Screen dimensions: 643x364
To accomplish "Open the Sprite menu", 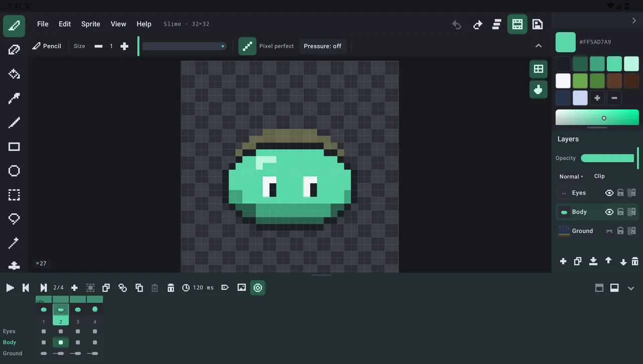I will click(x=91, y=24).
